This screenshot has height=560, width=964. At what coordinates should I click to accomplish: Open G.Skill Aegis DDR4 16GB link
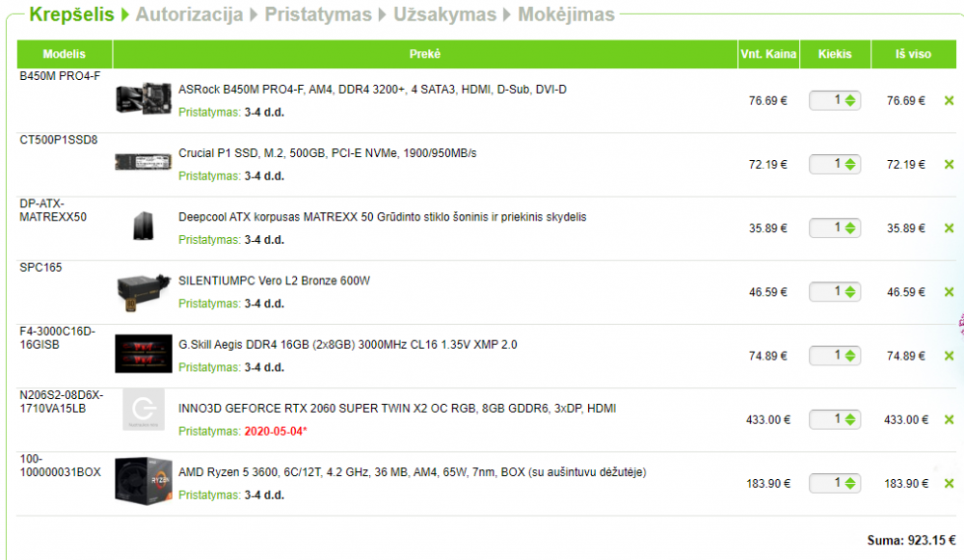coord(348,345)
